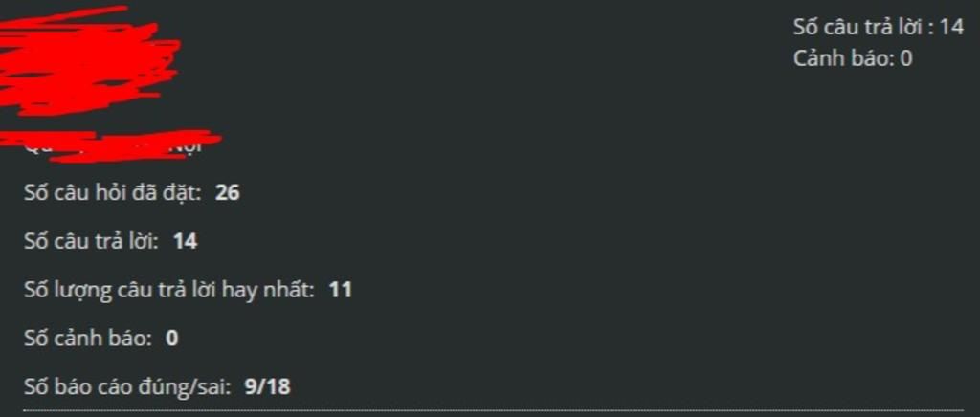
Task: Click the lower red scribble strip over the location
Action: 113,144
